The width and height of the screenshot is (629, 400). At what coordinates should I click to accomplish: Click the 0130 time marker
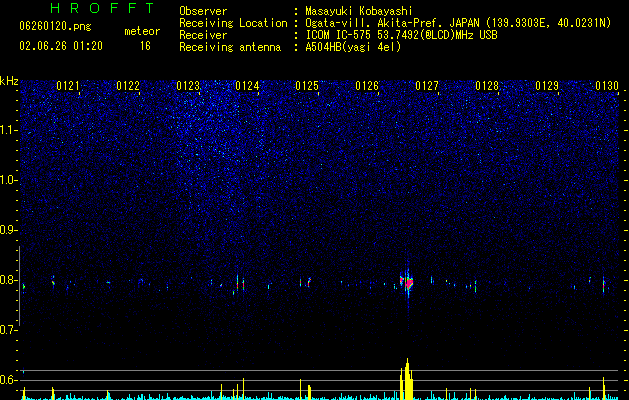607,86
